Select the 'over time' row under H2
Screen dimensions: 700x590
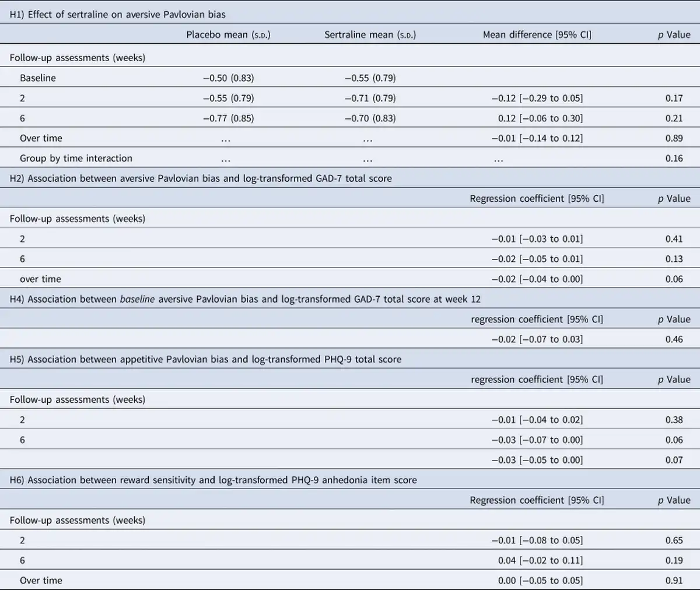click(350, 279)
